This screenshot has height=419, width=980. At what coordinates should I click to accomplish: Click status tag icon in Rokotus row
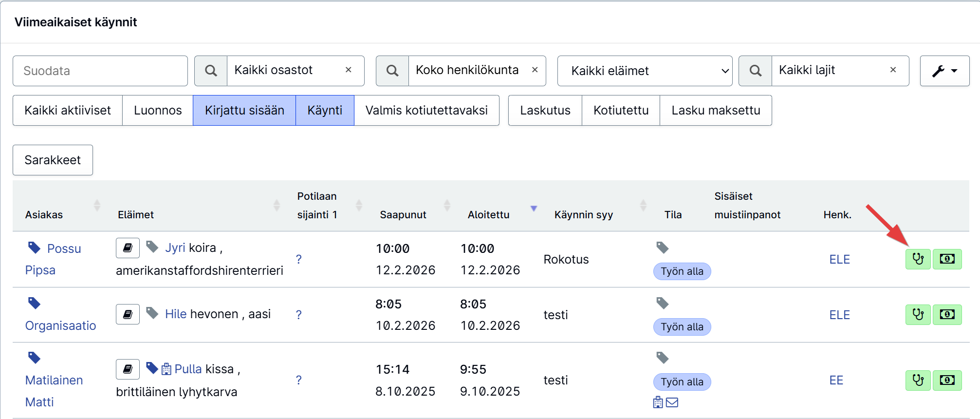click(x=662, y=248)
